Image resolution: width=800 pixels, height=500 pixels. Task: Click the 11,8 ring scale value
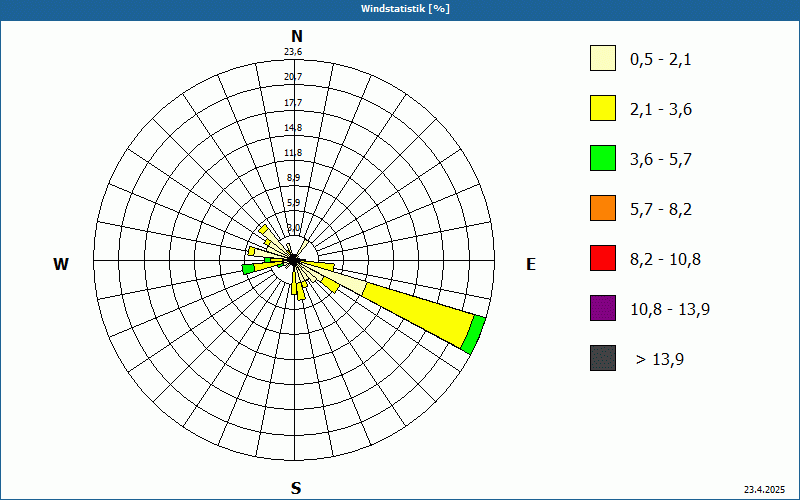point(293,153)
